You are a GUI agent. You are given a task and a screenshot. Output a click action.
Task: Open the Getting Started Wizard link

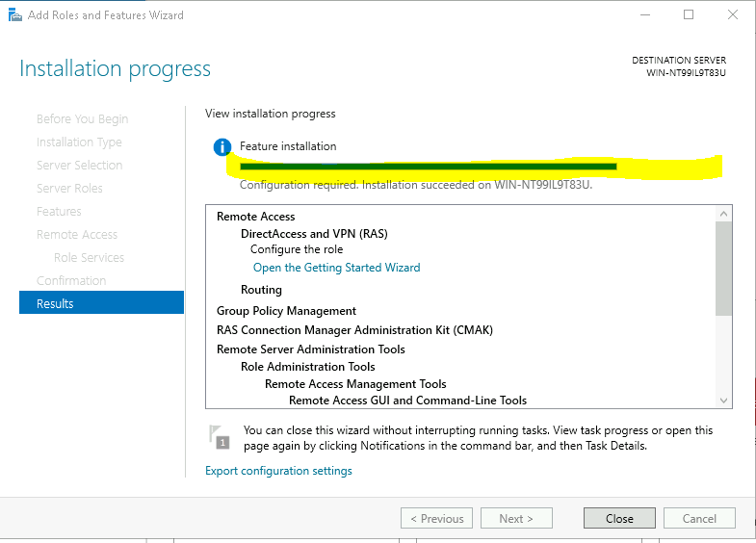tap(336, 268)
